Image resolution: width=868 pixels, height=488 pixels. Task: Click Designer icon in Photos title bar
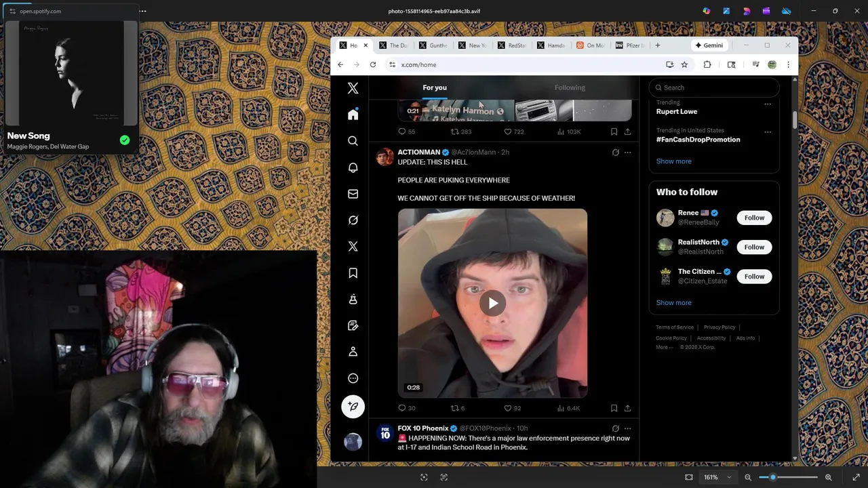tap(747, 11)
